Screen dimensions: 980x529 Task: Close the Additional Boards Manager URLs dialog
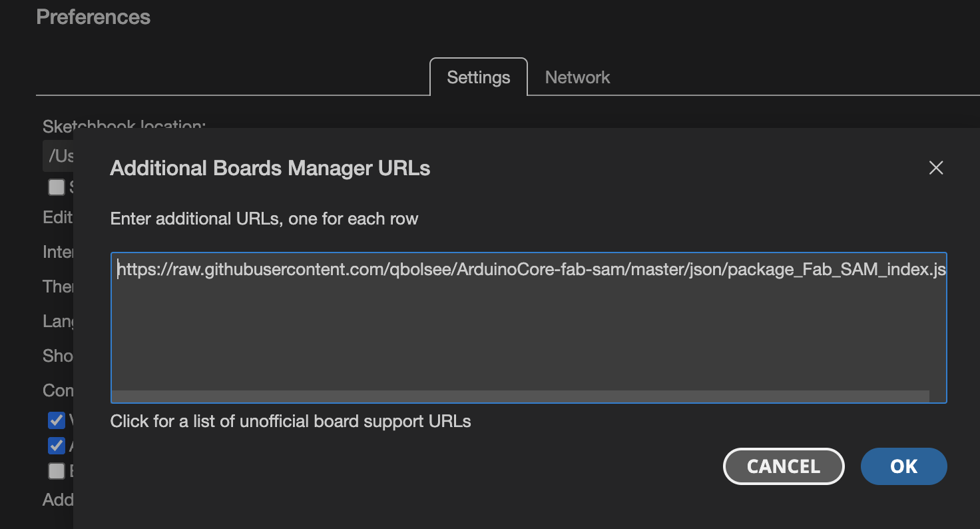936,168
